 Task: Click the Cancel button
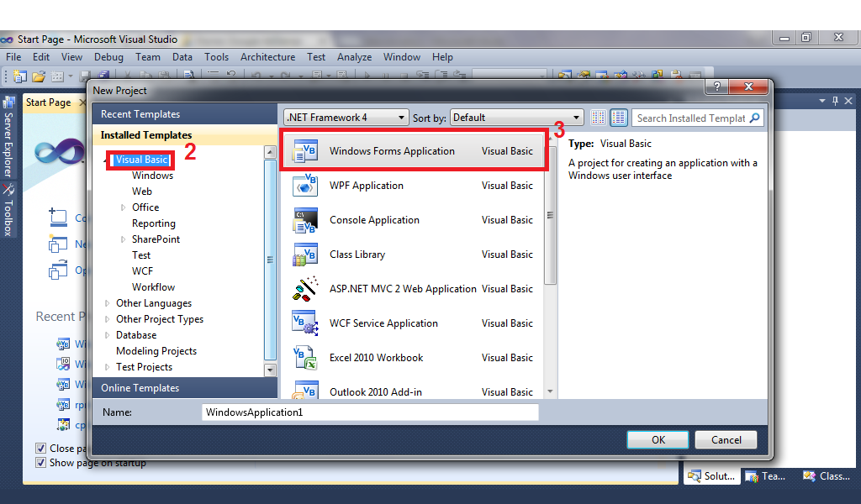pyautogui.click(x=726, y=439)
